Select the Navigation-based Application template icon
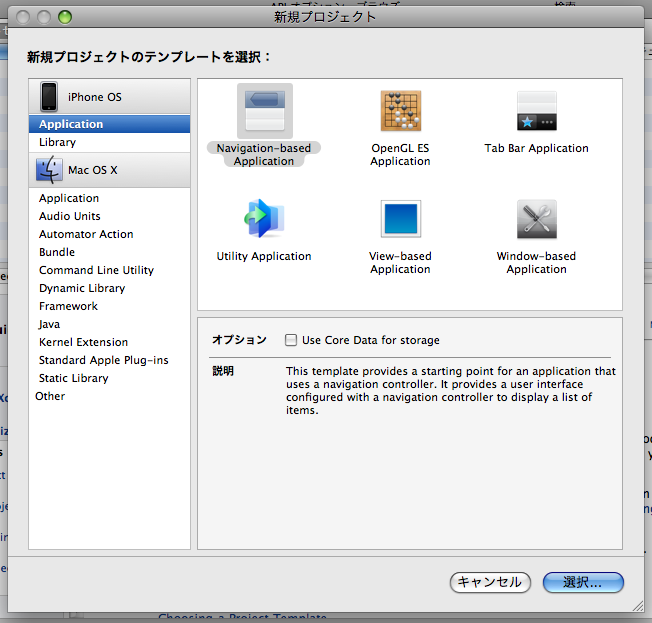This screenshot has height=623, width=652. (265, 111)
